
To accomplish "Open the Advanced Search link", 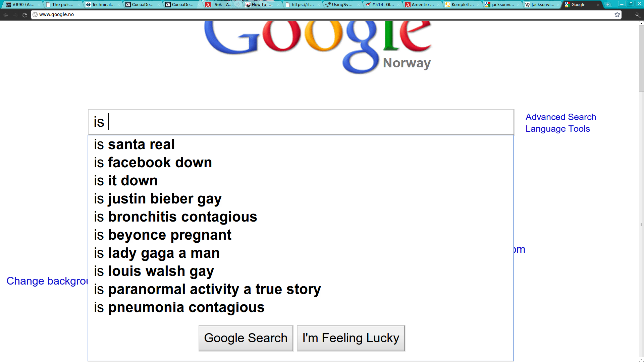I will 561,117.
